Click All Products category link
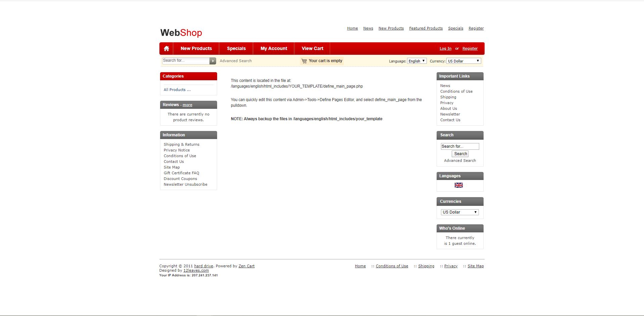Screen dimensions: 644x316 [177, 90]
